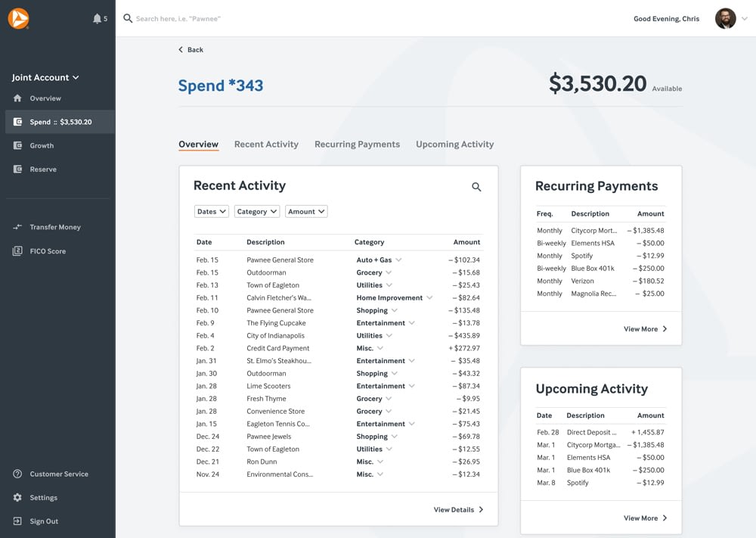This screenshot has height=538, width=756.
Task: Go back using the Back link
Action: 191,50
